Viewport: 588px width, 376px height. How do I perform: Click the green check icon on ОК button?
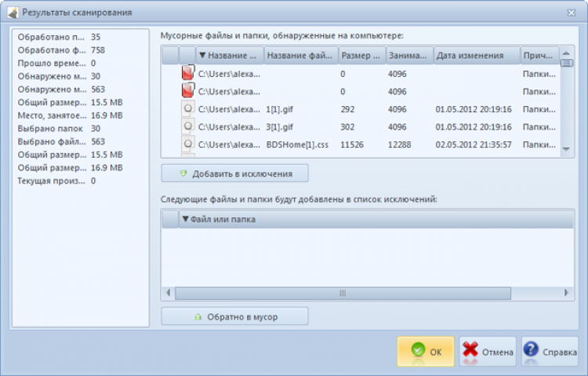pos(418,350)
